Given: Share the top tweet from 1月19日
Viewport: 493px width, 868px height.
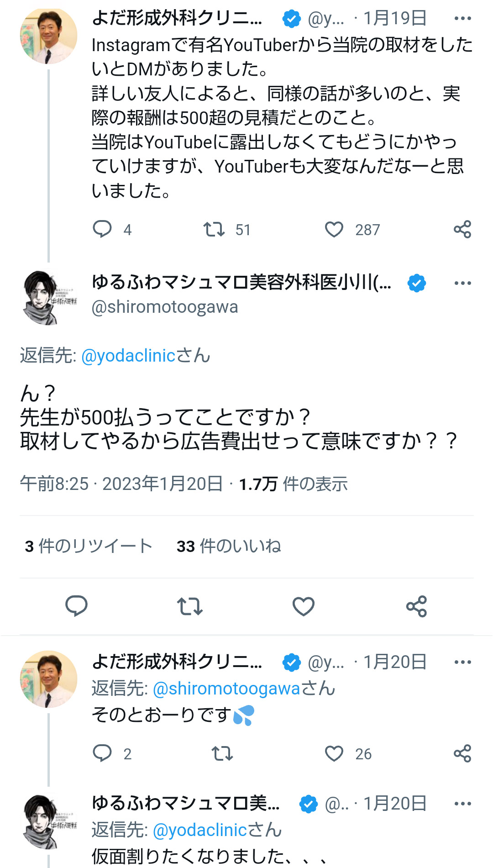Looking at the screenshot, I should coord(462,229).
